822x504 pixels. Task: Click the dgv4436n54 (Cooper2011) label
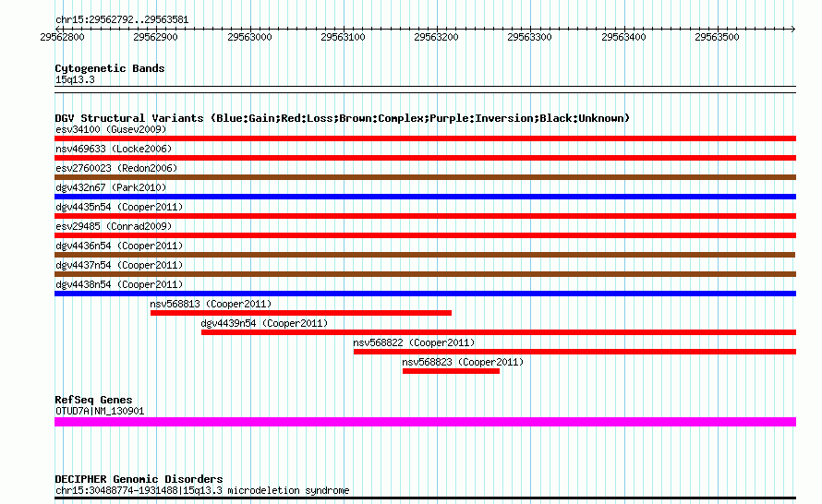tap(119, 246)
